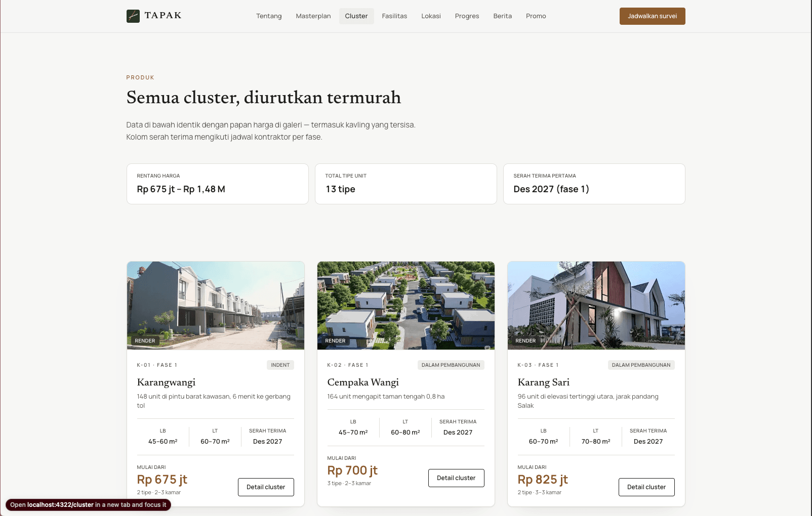Click the Karangwangi card title
The height and width of the screenshot is (516, 812).
tap(166, 382)
